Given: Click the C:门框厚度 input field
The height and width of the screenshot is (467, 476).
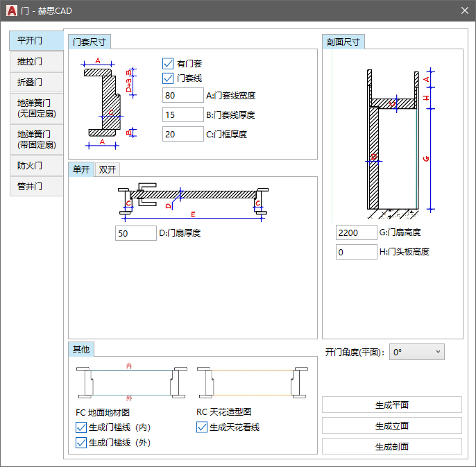Looking at the screenshot, I should pos(183,134).
